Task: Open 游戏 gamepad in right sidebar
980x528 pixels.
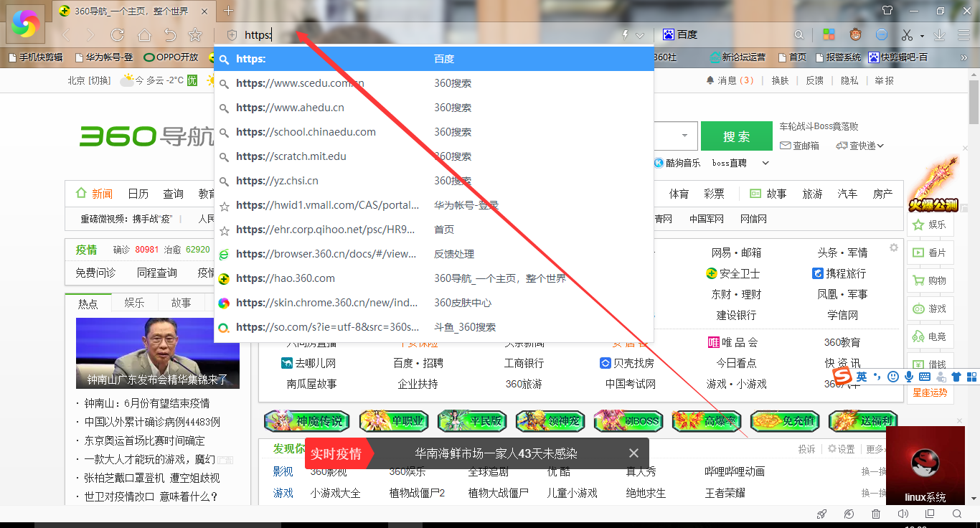Action: [x=929, y=308]
